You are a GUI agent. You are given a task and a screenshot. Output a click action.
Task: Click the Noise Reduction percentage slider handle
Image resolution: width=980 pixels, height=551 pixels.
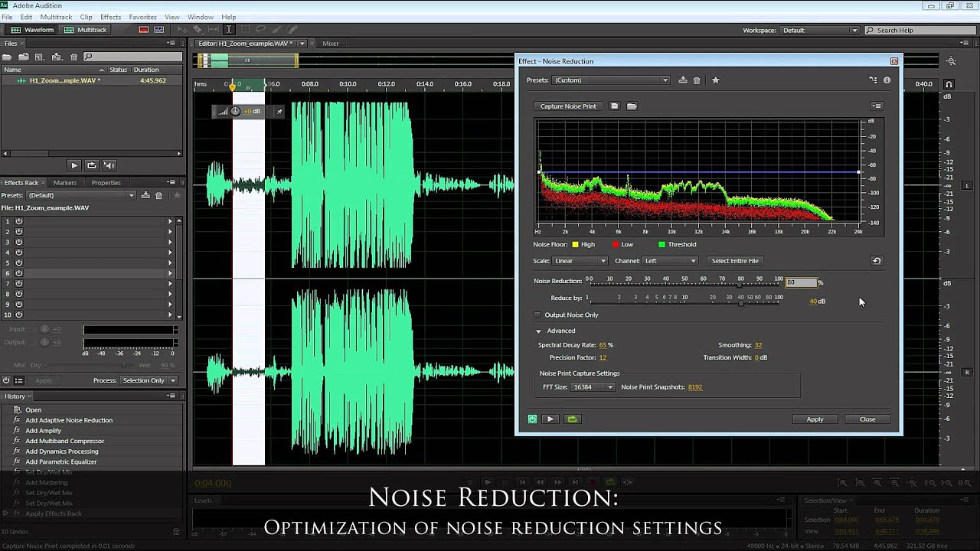[x=739, y=285]
